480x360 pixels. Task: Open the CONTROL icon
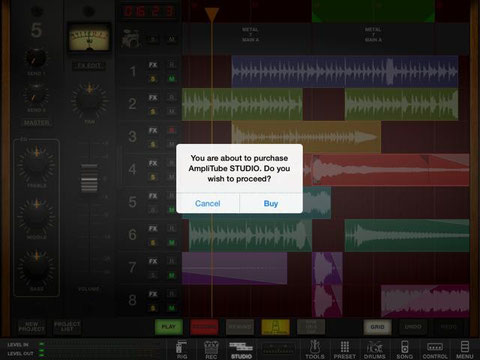pos(435,349)
